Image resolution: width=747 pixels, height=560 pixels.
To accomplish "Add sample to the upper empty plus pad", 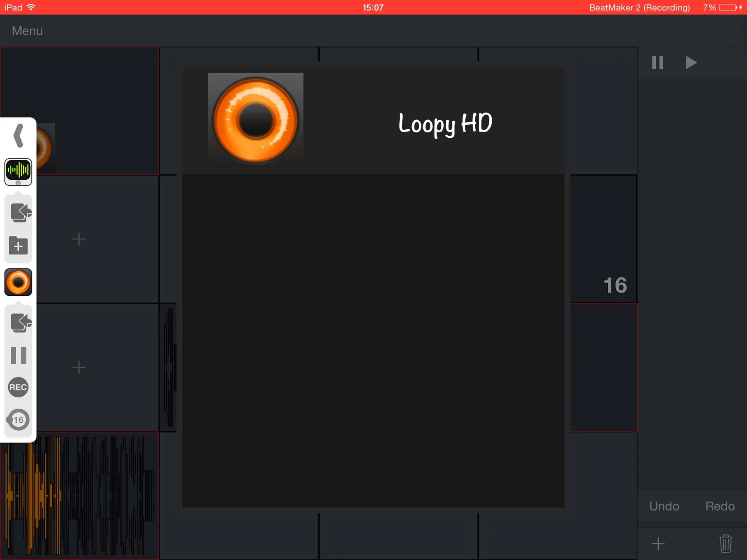I will click(x=79, y=239).
